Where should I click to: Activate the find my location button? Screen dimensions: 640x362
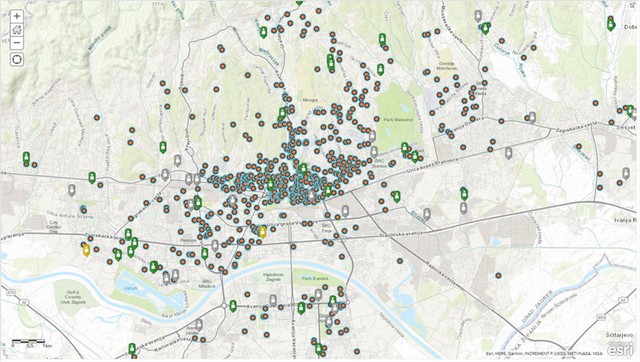pos(17,60)
